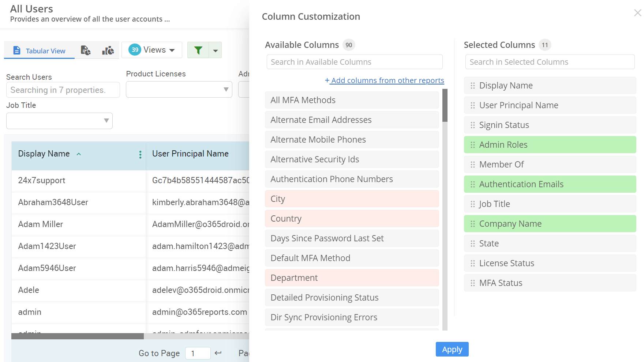Screen dimensions: 644x362
Task: Click the Display Name column options icon
Action: [x=140, y=154]
